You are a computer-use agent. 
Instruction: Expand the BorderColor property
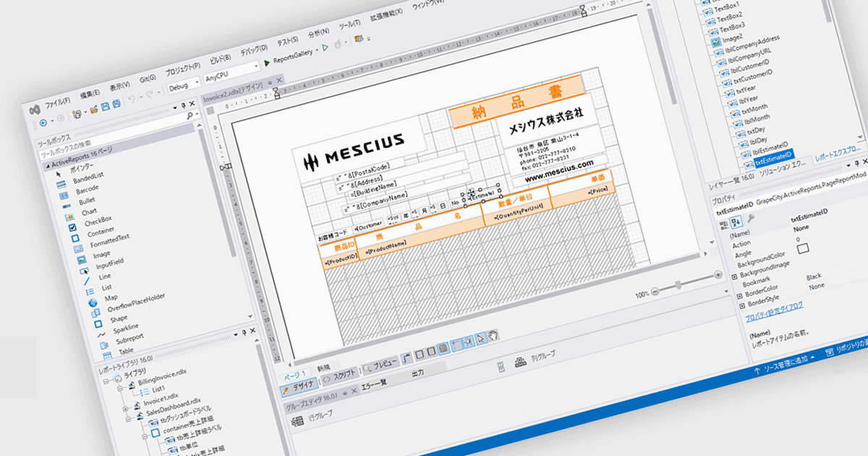coord(739,296)
